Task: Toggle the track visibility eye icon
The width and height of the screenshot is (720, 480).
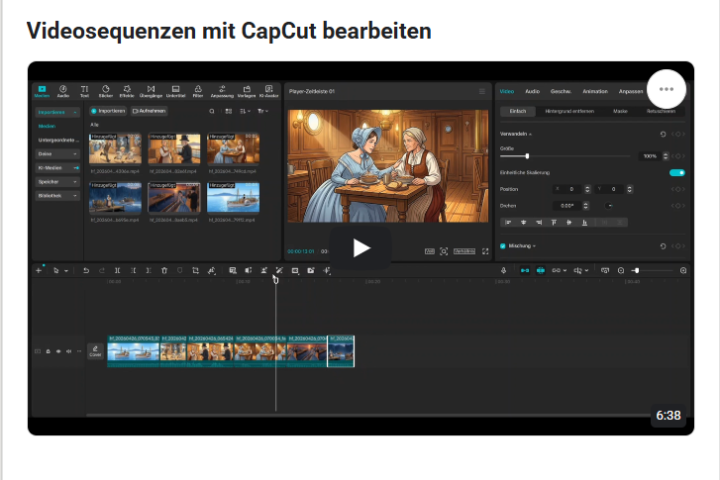Action: point(58,351)
